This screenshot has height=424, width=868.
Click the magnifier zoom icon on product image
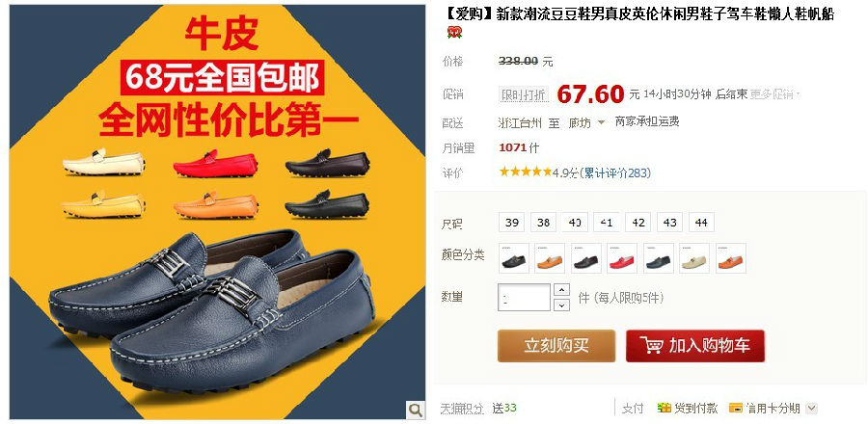(415, 410)
